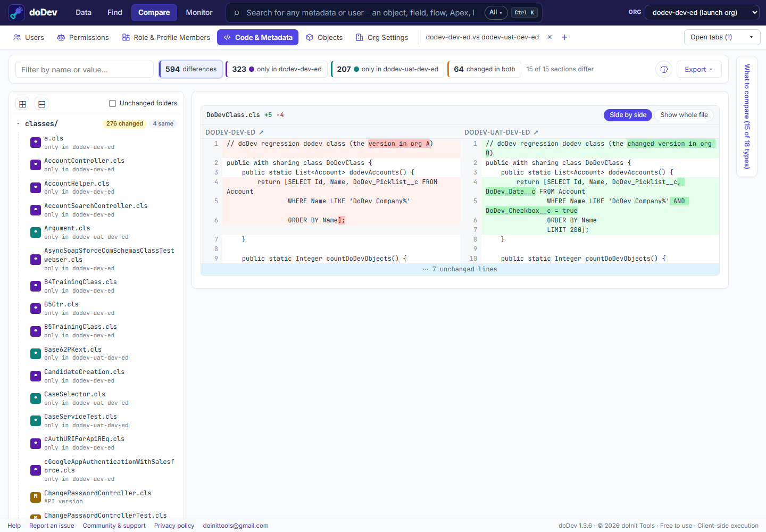Open the Monitor menu
766x532 pixels.
tap(199, 13)
